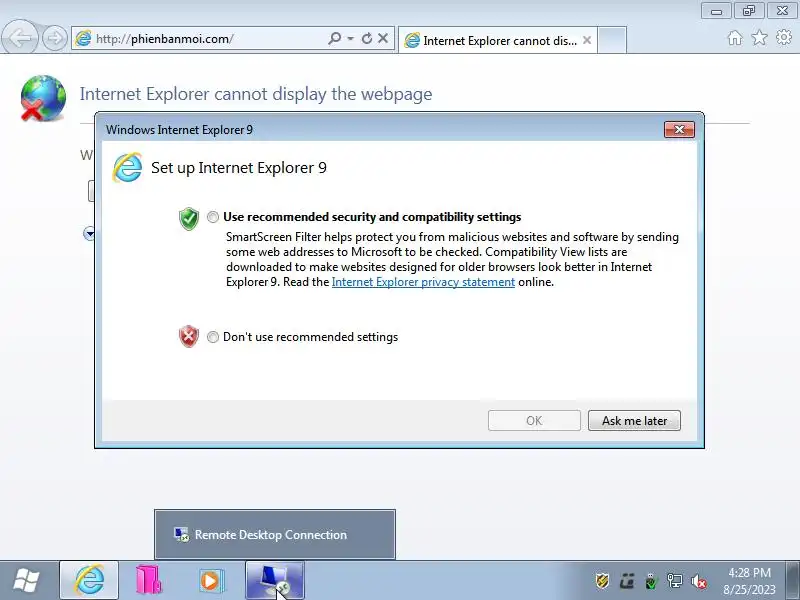Screen dimensions: 800x600
Task: Click the Internet Explorer taskbar icon
Action: pyautogui.click(x=89, y=581)
